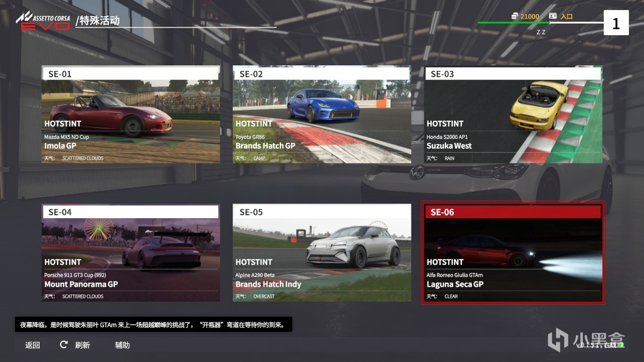Click the Suzuka West track name
This screenshot has height=362, width=644.
click(x=449, y=146)
